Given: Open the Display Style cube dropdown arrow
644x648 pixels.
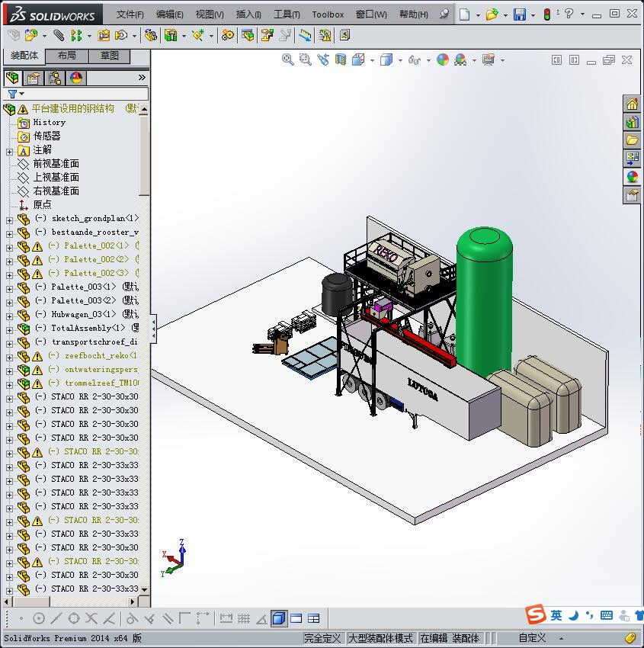Looking at the screenshot, I should pyautogui.click(x=400, y=60).
